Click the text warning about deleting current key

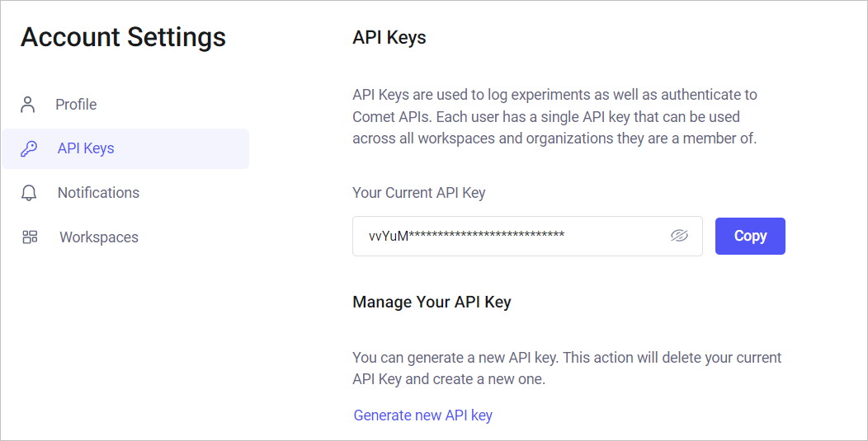[566, 368]
